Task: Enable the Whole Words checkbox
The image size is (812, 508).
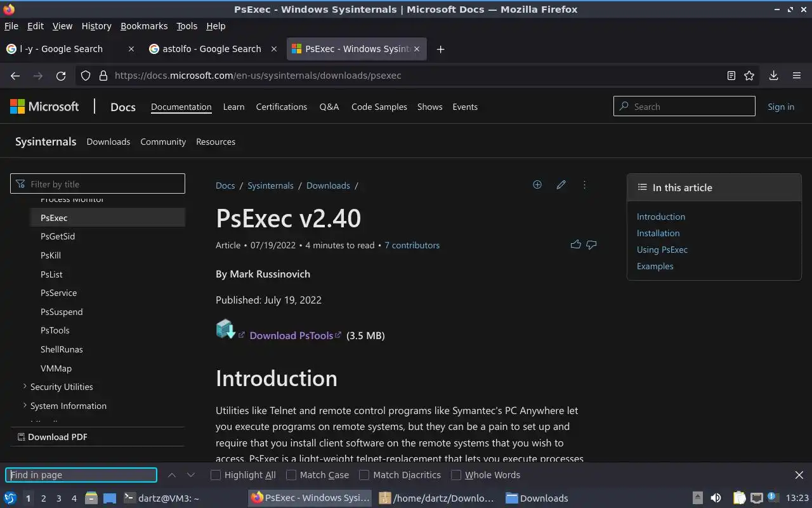Action: [x=456, y=475]
